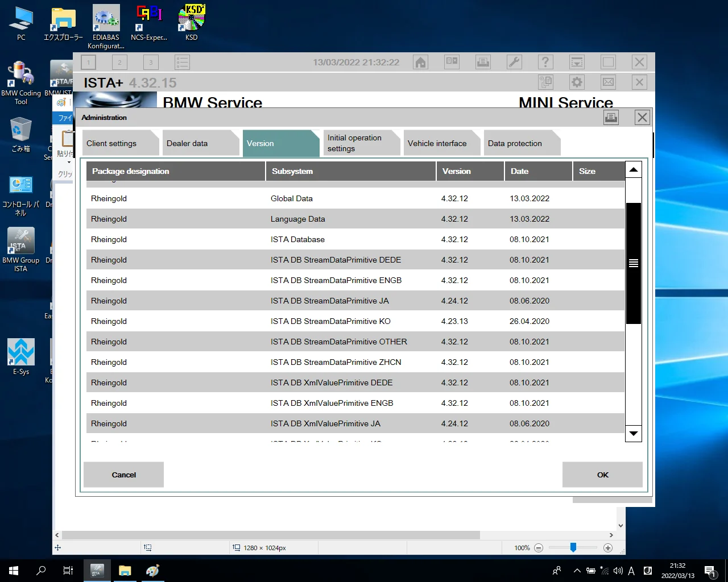Click the volume icon in the system tray
Viewport: 728px width, 582px height.
618,571
